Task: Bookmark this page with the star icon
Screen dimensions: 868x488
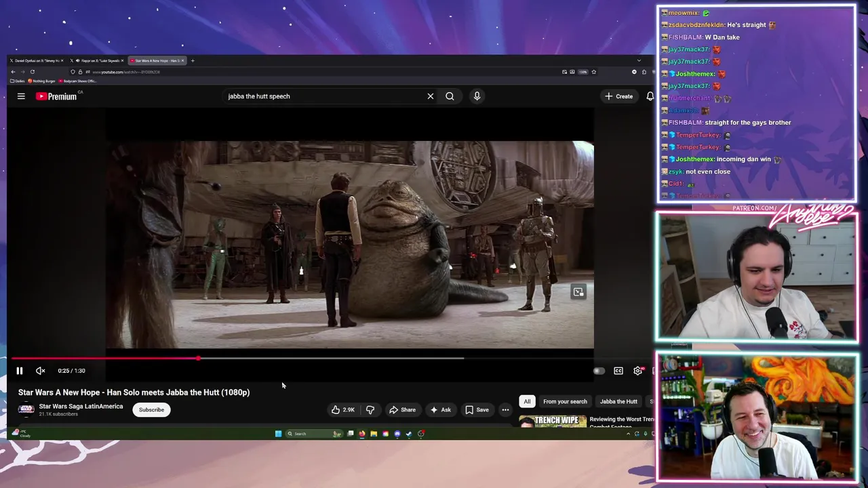Action: (x=593, y=72)
